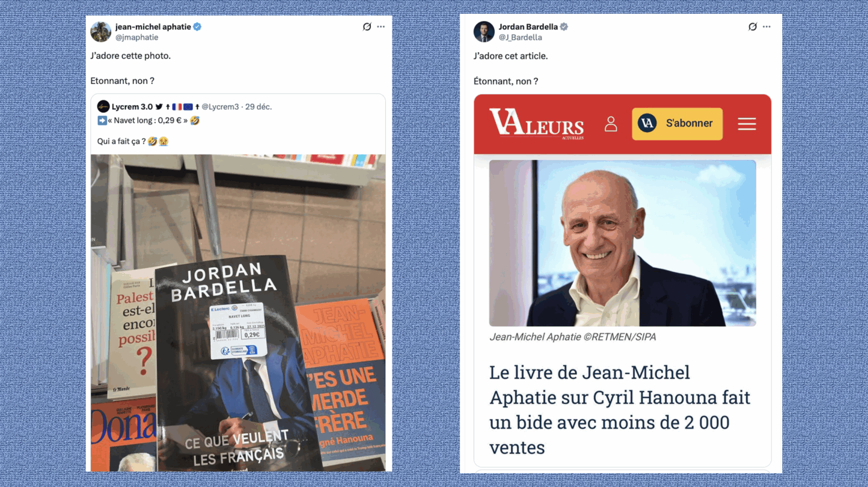Open the Jean-Michel Aphatie article portrait image

[x=622, y=243]
